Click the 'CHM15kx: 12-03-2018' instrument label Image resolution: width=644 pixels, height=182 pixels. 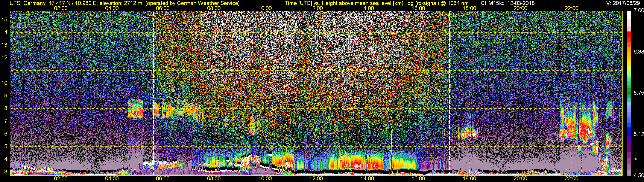(507, 3)
